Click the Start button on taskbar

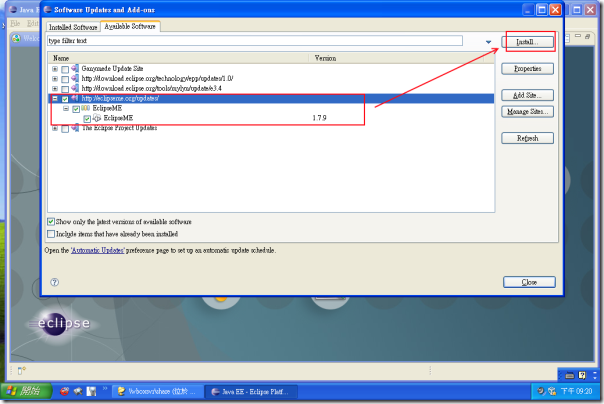[26, 392]
